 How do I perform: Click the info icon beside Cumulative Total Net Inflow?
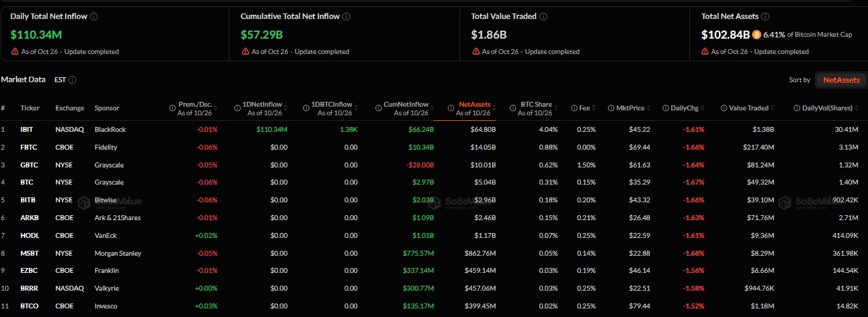347,17
